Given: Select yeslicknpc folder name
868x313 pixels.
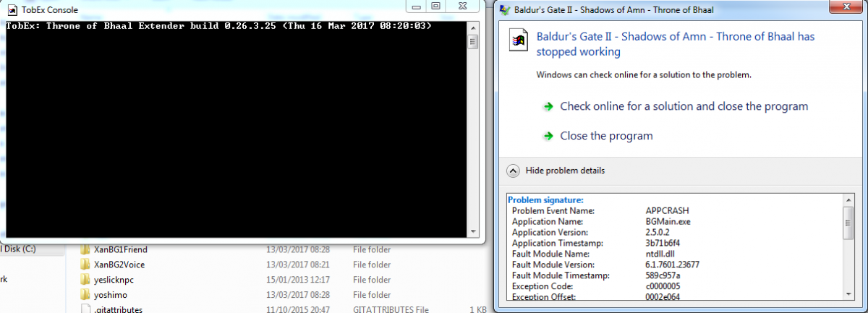Looking at the screenshot, I should pyautogui.click(x=115, y=280).
